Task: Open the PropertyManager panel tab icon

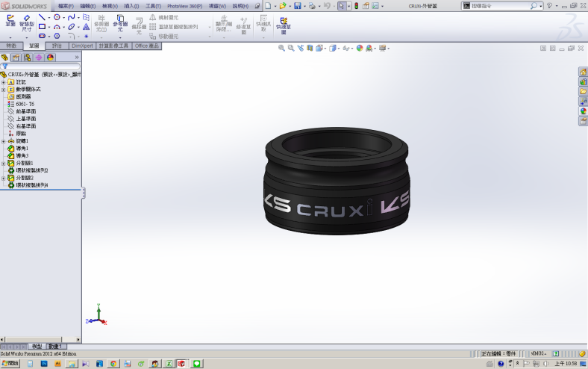Action: click(16, 57)
